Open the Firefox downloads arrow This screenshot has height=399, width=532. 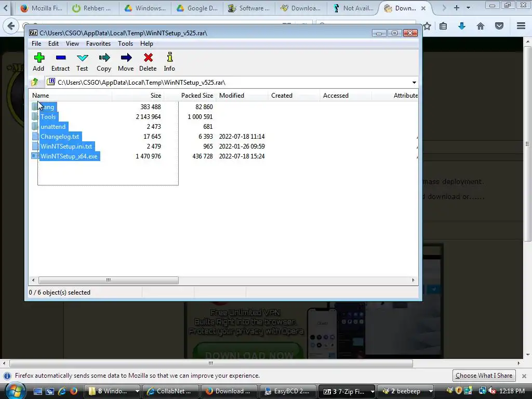462,26
